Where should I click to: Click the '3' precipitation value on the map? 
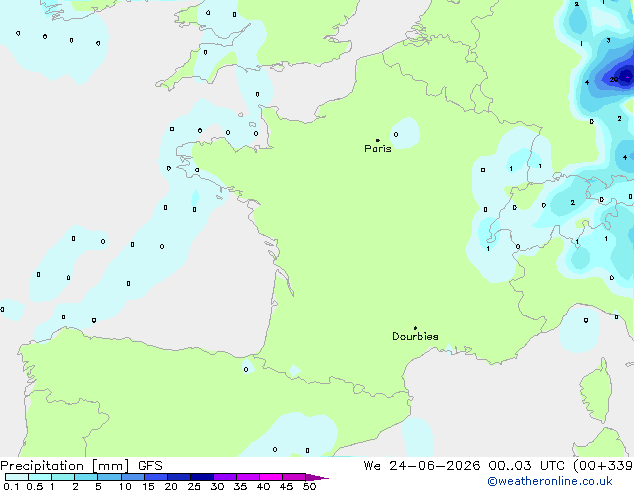click(x=608, y=40)
